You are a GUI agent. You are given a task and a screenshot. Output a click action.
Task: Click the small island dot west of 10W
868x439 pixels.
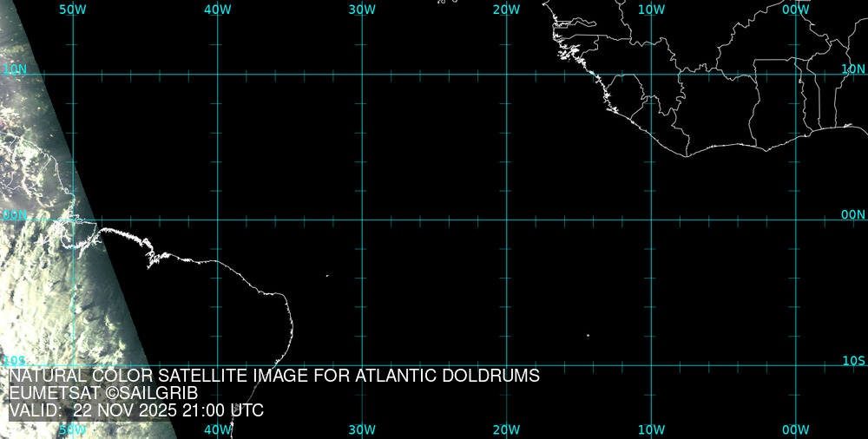[x=588, y=336]
